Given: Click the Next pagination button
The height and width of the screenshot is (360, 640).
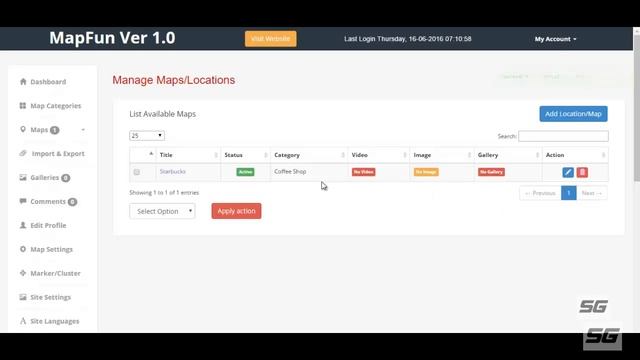Looking at the screenshot, I should point(592,193).
